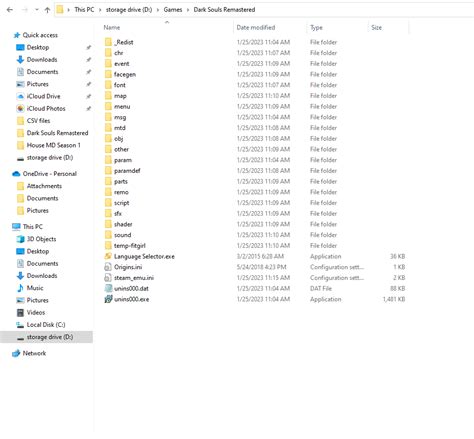Select unins000.dat file icon
Viewport: 474px width, 439px height.
(108, 288)
